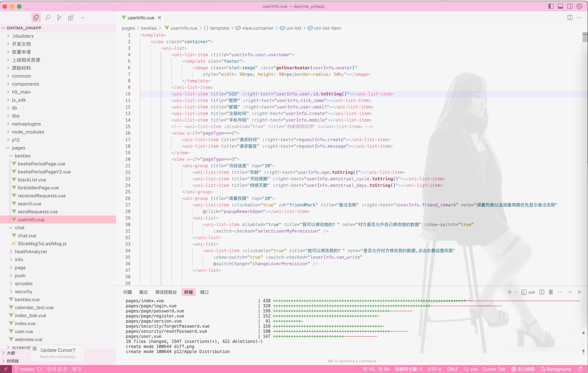This screenshot has width=588, height=373.
Task: Open chat.vue in the file tree
Action: [x=27, y=236]
